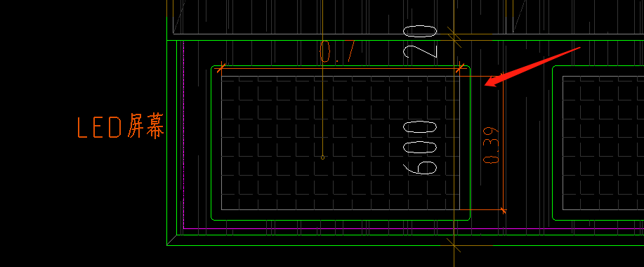This screenshot has width=644, height=267.
Task: Click the yellow tick mark at the bottom frame
Action: [454, 245]
